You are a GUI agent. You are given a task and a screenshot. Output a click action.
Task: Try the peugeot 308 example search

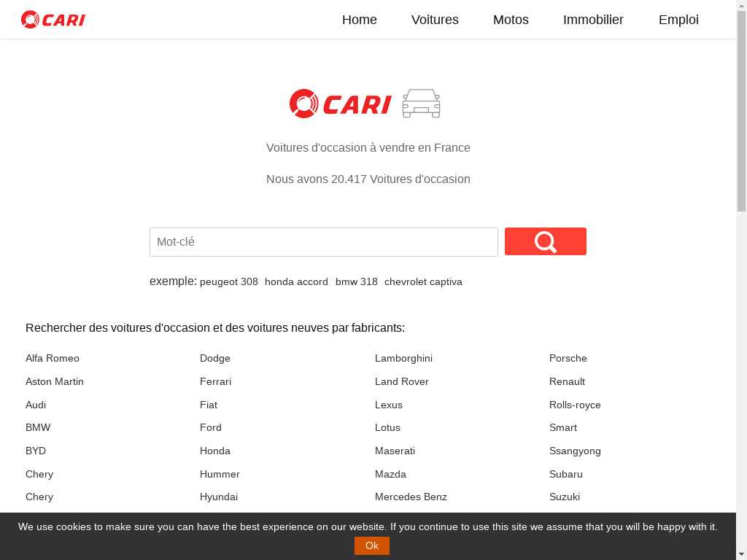[x=229, y=282]
